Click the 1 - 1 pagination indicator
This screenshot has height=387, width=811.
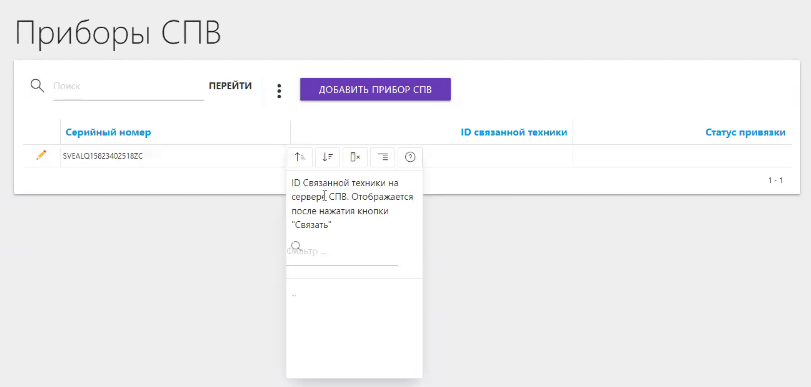pyautogui.click(x=775, y=181)
